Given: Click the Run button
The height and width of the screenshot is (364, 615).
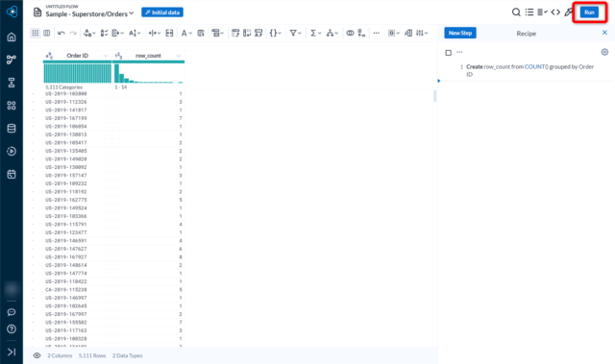Looking at the screenshot, I should 589,12.
